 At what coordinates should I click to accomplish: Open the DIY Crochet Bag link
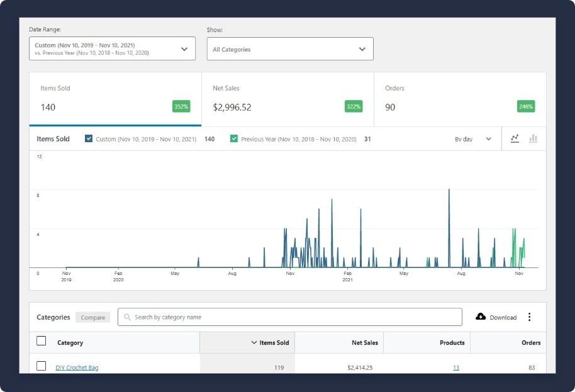click(x=77, y=367)
